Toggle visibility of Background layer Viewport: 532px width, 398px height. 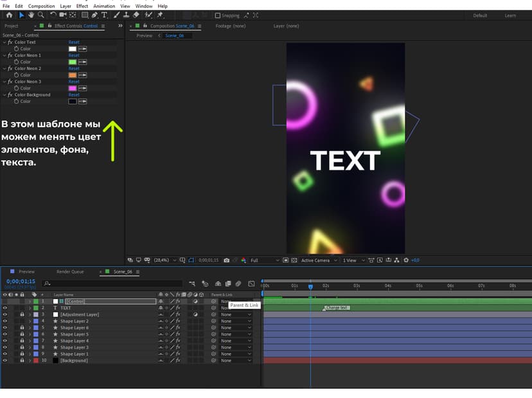coord(4,360)
